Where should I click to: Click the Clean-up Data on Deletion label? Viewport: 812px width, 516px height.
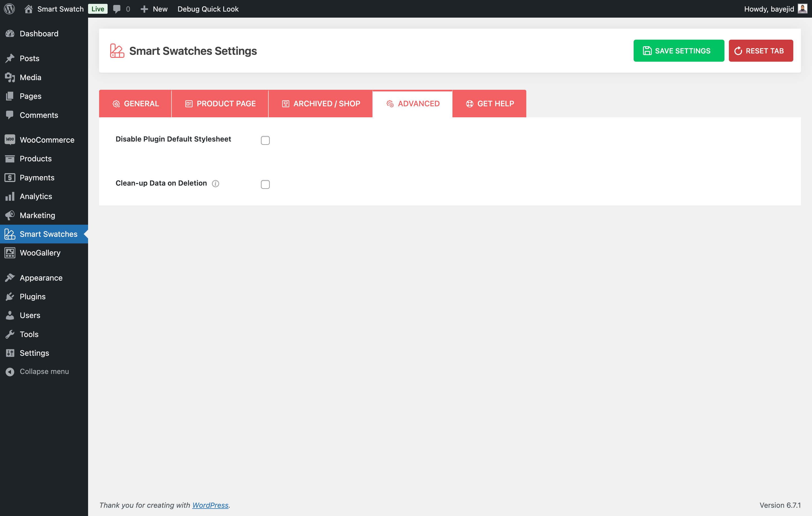(161, 183)
